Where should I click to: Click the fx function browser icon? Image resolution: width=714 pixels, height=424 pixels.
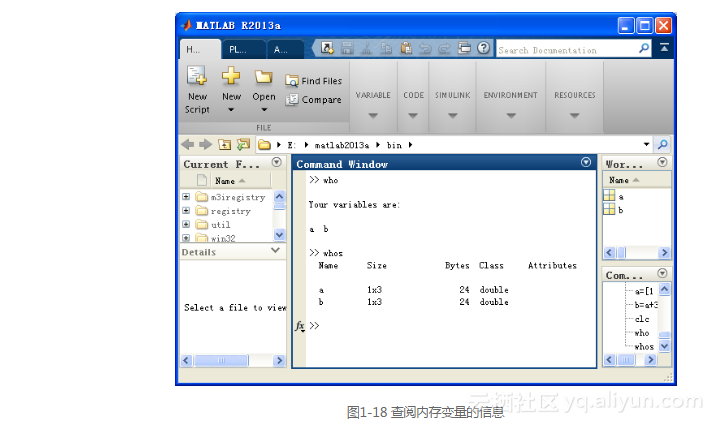300,326
